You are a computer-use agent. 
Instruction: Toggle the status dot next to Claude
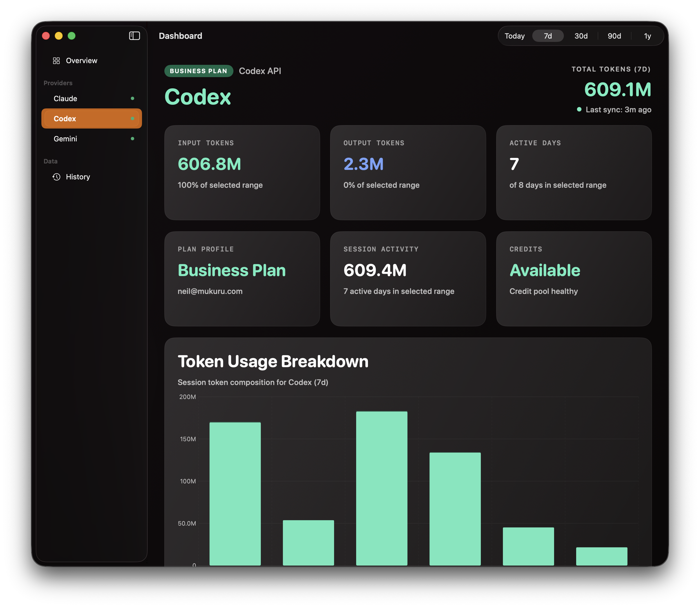tap(133, 98)
